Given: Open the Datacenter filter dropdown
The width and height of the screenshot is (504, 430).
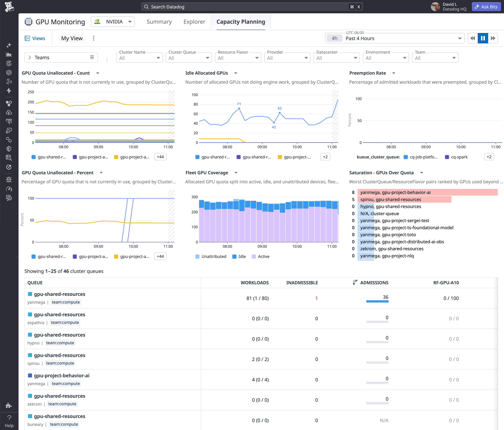Looking at the screenshot, I should (x=337, y=58).
